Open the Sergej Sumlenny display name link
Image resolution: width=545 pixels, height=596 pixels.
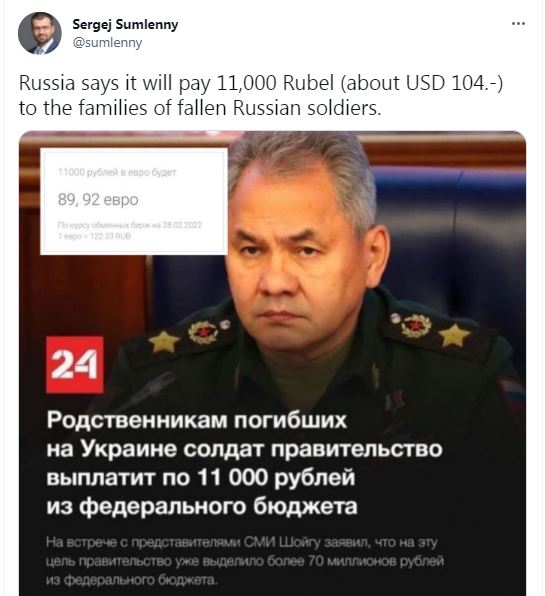click(x=125, y=24)
